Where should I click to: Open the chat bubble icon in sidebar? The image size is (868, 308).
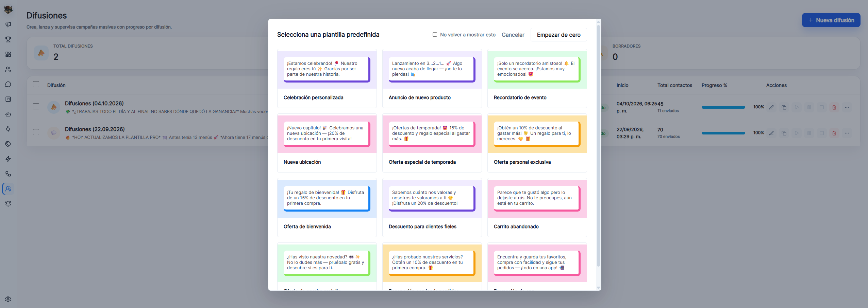pos(8,84)
